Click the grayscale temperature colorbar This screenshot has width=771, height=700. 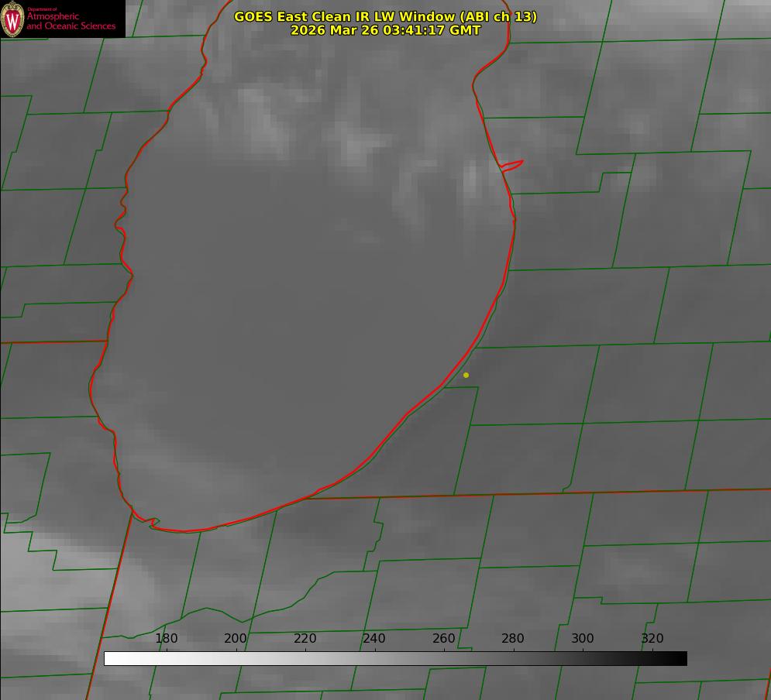(395, 658)
